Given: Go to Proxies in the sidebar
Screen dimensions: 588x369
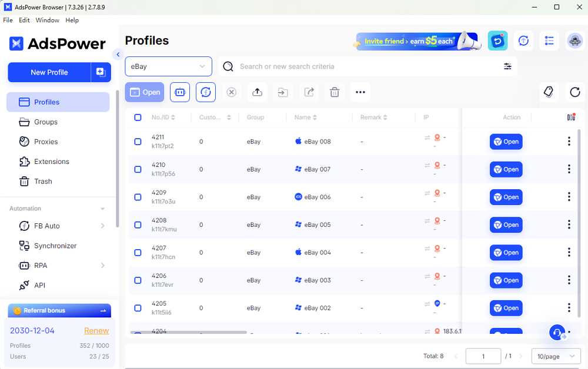Looking at the screenshot, I should tap(58, 142).
